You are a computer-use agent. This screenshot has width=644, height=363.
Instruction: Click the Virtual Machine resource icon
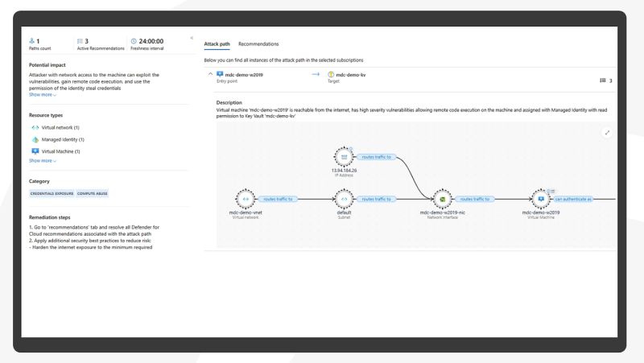pos(35,151)
